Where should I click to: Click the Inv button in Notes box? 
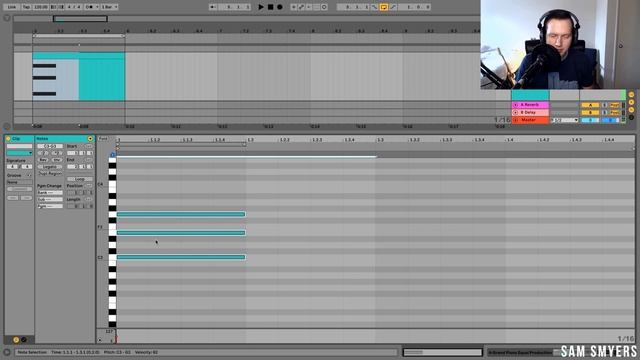click(57, 160)
